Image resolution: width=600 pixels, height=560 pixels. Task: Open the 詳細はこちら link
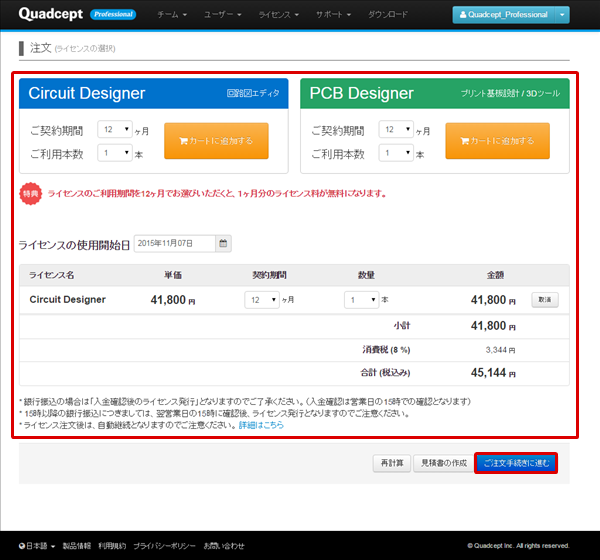tap(261, 425)
